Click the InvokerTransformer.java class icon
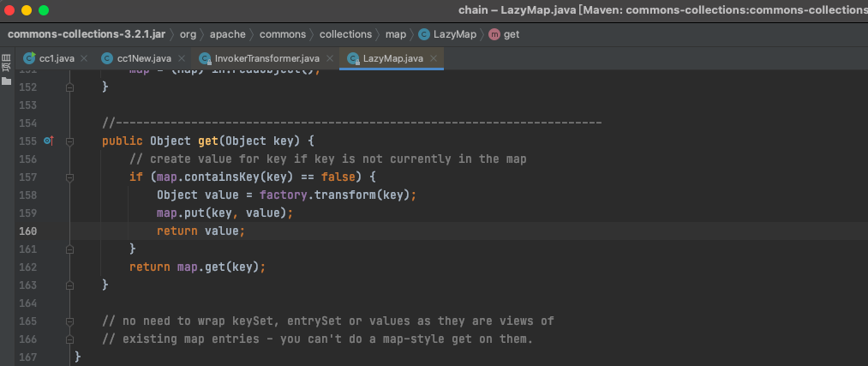The height and width of the screenshot is (366, 868). 205,58
